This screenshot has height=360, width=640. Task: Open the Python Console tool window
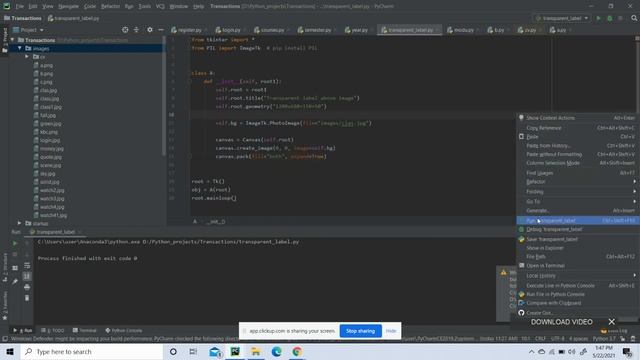pos(124,330)
